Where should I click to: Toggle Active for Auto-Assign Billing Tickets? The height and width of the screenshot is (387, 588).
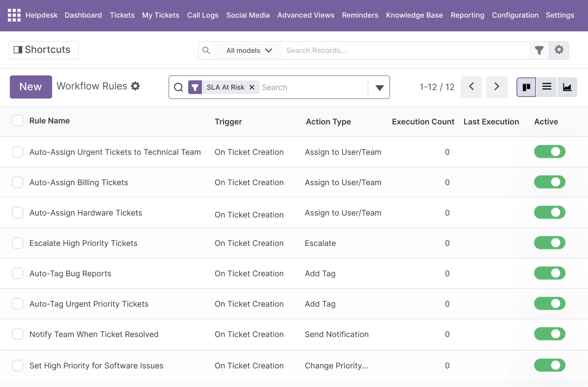(550, 182)
